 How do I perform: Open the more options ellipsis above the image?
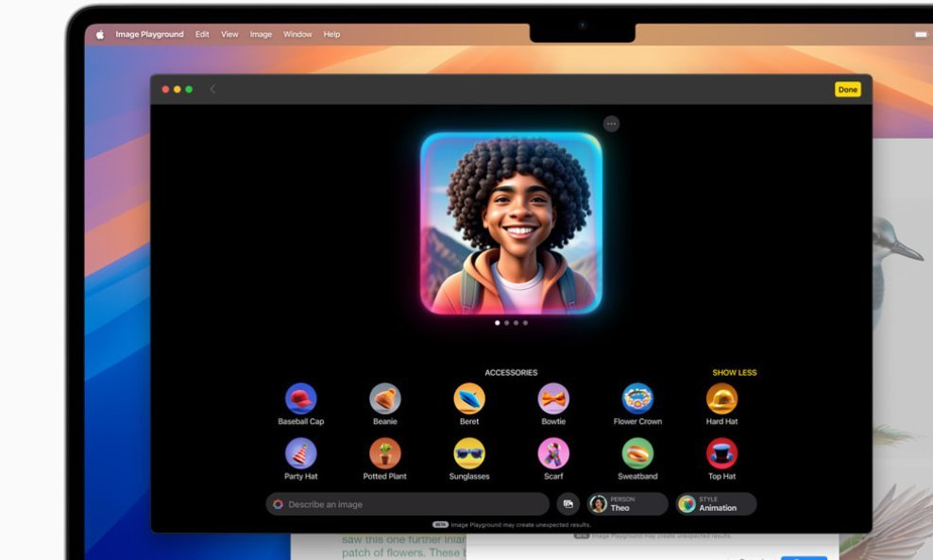click(611, 124)
